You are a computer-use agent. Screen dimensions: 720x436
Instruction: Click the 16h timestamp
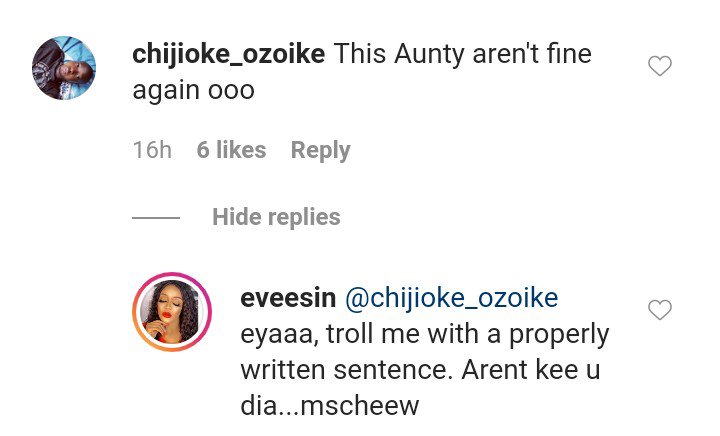pyautogui.click(x=152, y=150)
